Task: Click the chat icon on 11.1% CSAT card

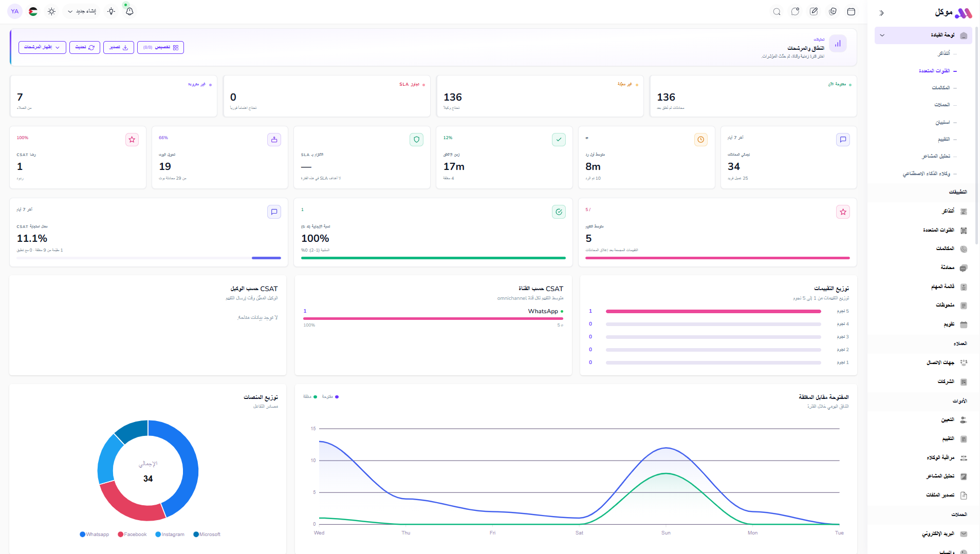Action: click(274, 212)
